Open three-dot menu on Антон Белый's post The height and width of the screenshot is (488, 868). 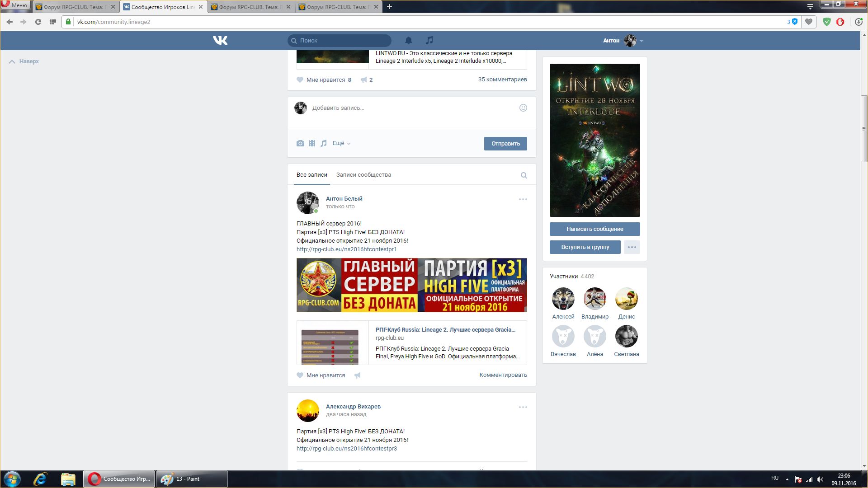click(x=523, y=199)
